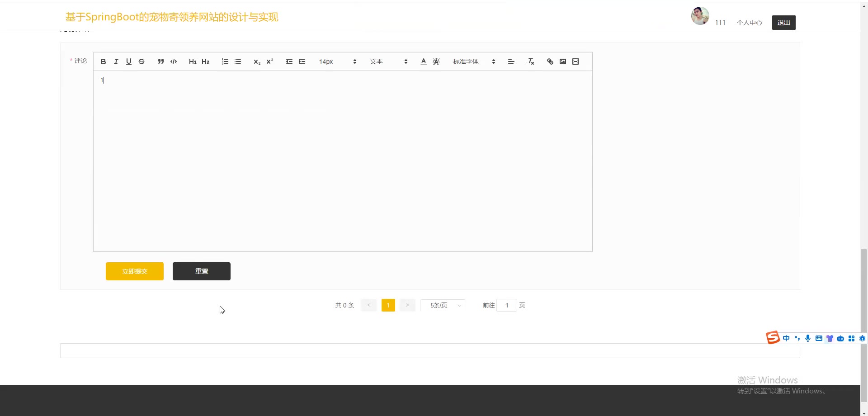Open the text background color picker
Screen dimensions: 868x416
click(436, 61)
